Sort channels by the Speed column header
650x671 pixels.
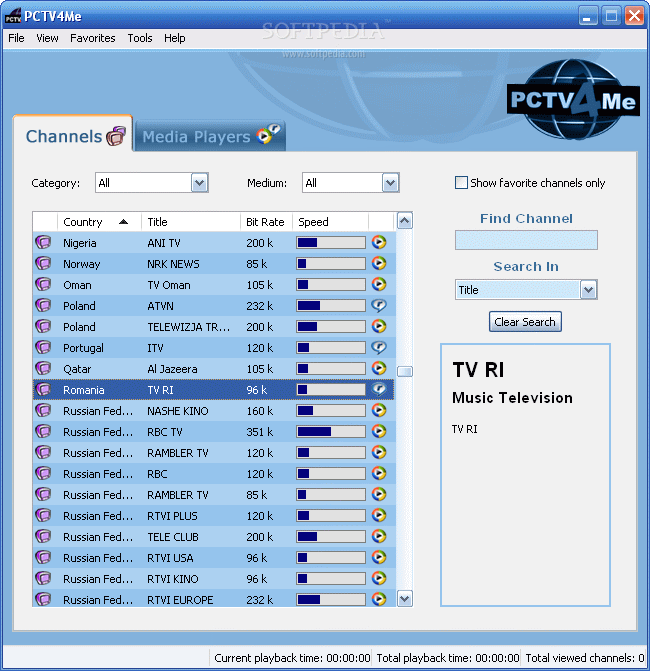(x=330, y=222)
